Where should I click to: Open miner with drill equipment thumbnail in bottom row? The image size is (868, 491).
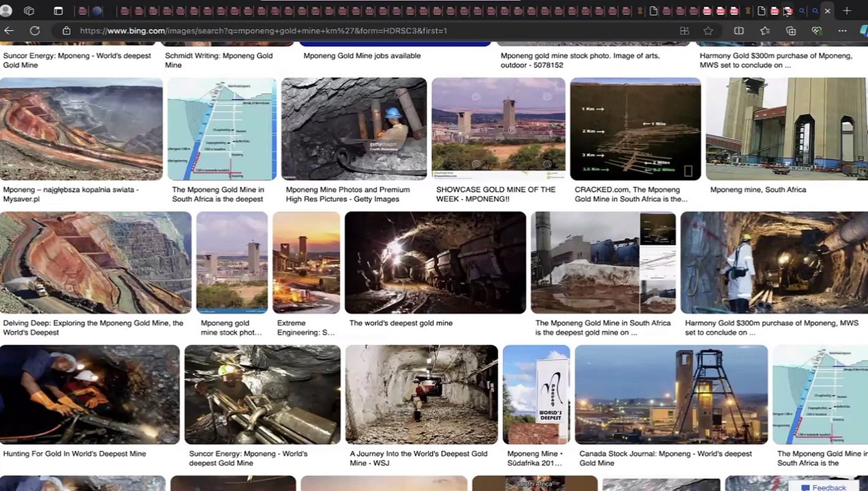coord(262,395)
